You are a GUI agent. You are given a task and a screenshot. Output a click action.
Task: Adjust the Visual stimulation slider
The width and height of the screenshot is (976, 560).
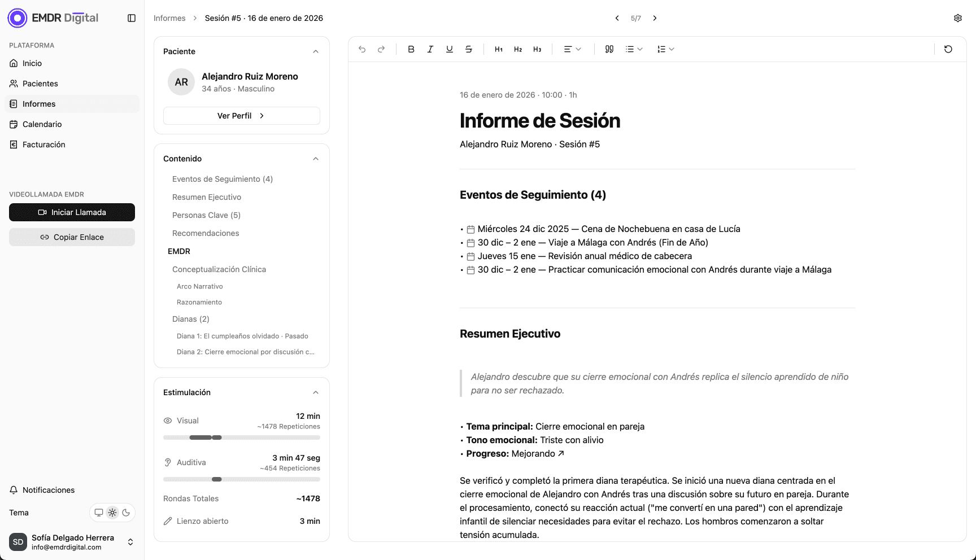[x=216, y=437]
